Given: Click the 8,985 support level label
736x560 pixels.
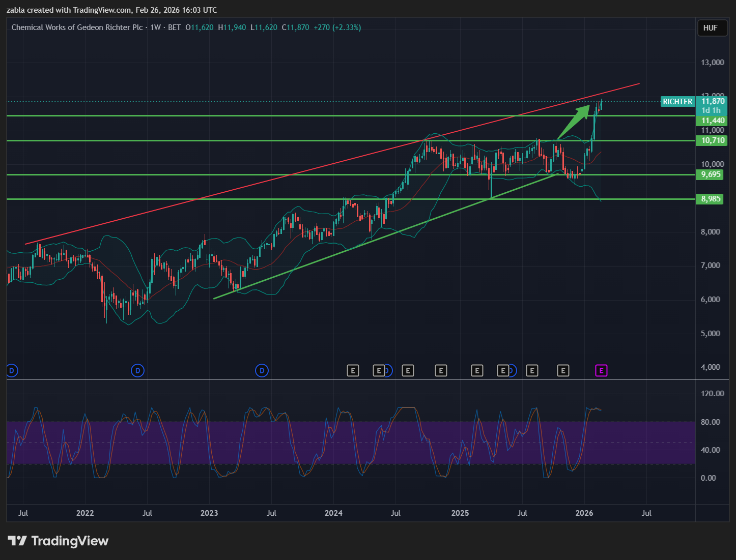Looking at the screenshot, I should point(711,199).
